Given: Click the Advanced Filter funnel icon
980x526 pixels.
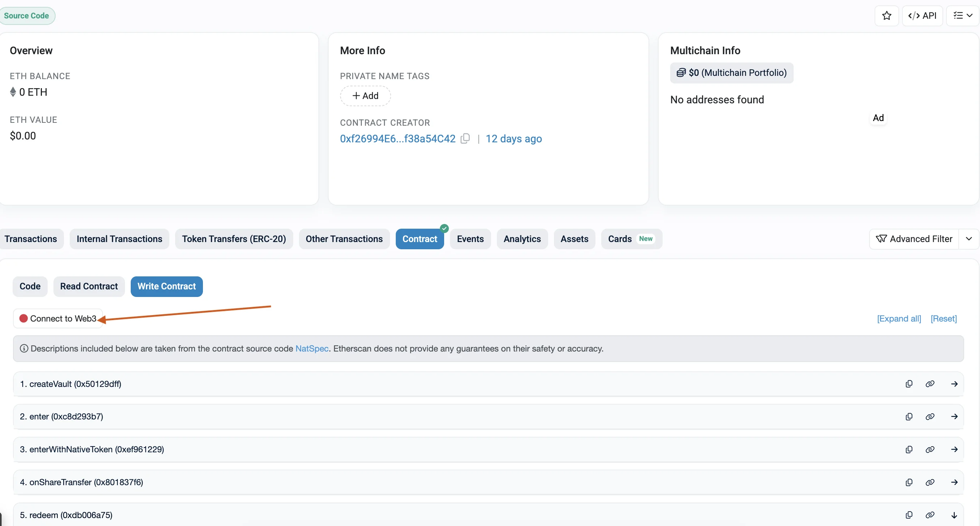Looking at the screenshot, I should [881, 239].
